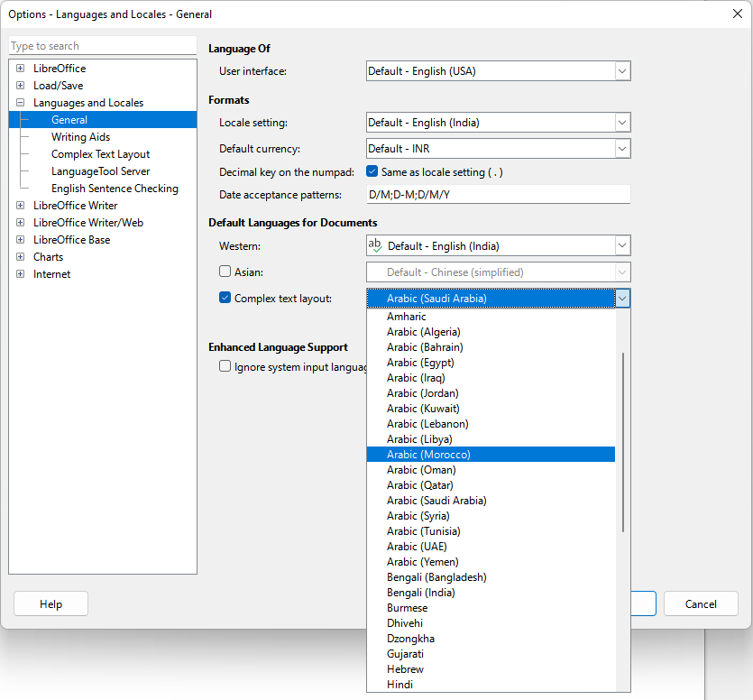Open LanguageTool Server options page
Viewport: 753px width, 700px height.
pyautogui.click(x=100, y=171)
